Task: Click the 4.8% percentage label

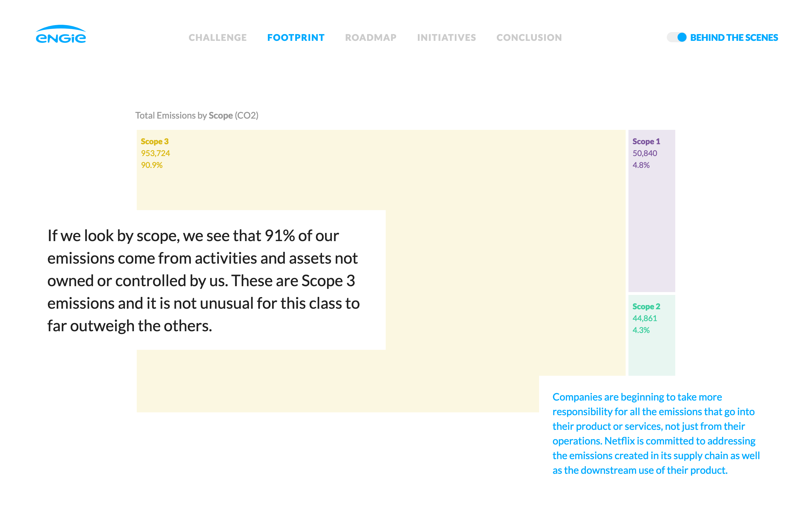Action: 641,165
